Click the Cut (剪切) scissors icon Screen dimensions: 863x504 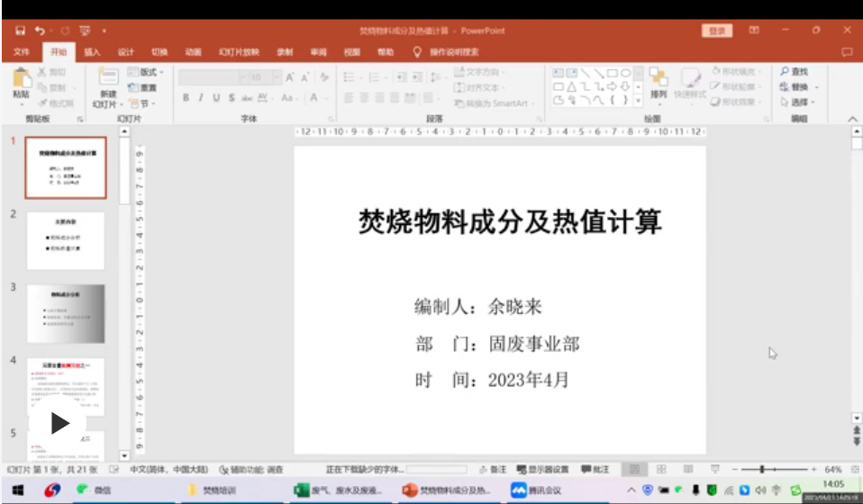(x=42, y=72)
